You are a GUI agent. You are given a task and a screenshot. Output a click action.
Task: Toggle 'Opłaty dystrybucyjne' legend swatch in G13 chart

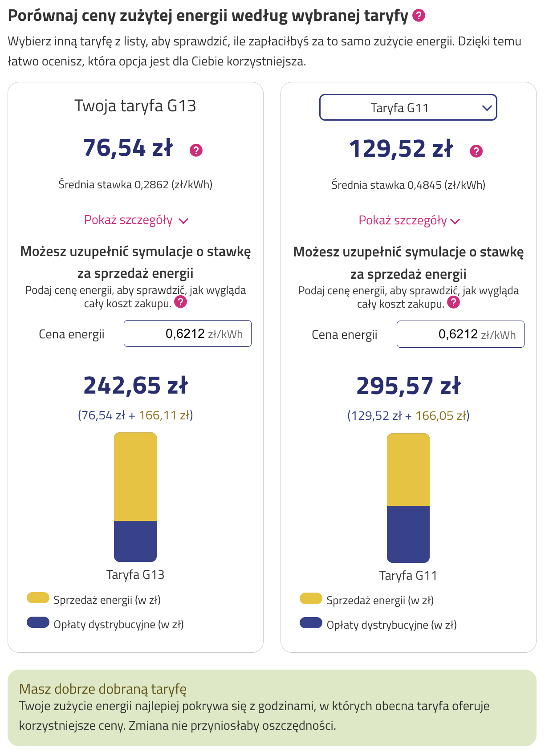(x=38, y=622)
